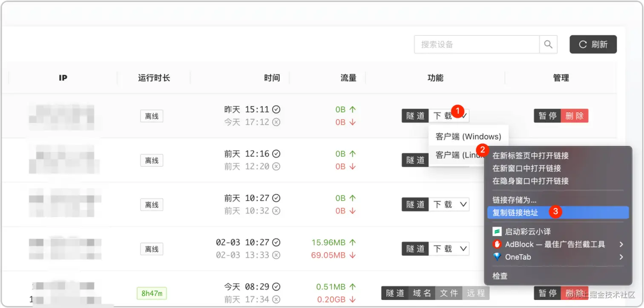Click the search magnifier icon button
Viewport: 644px width, 308px height.
(x=548, y=44)
